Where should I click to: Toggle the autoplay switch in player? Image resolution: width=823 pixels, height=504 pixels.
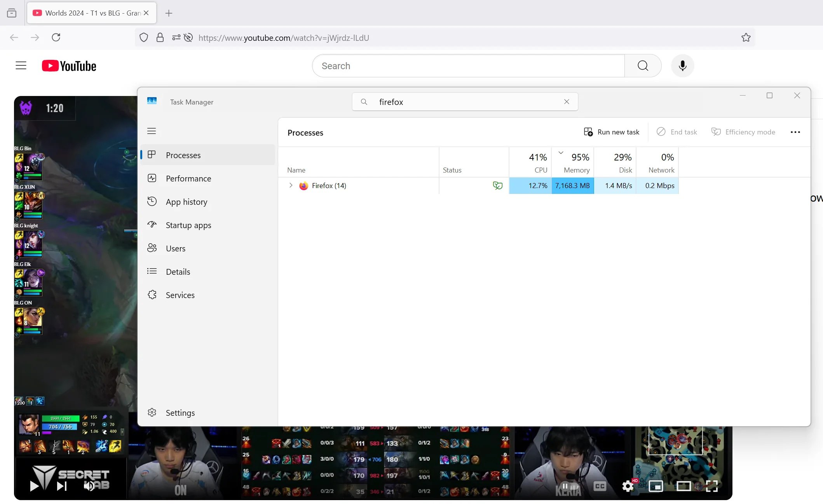(x=569, y=486)
